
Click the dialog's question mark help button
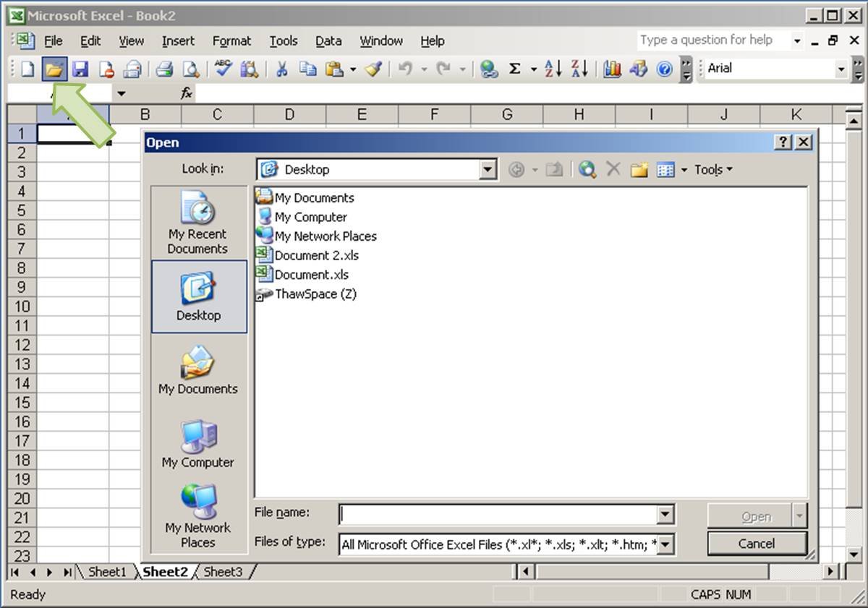[x=783, y=142]
